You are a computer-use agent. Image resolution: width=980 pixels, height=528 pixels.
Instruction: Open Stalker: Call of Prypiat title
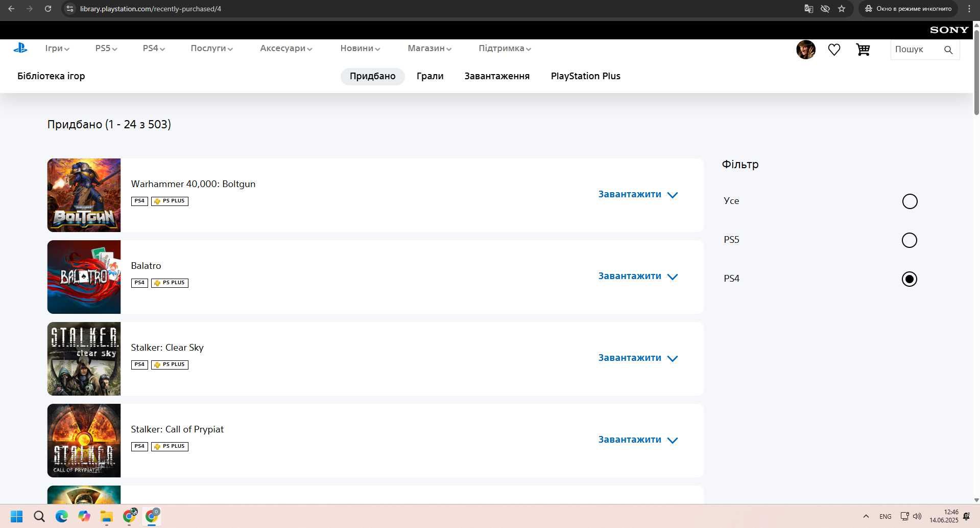point(177,429)
